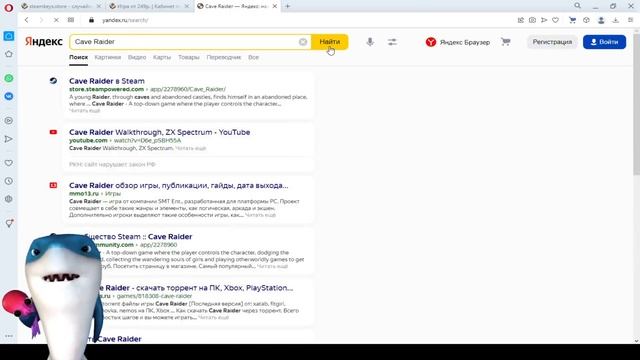Open the speed dial grid icon in the toolbar
The height and width of the screenshot is (360, 640).
coord(71,20)
